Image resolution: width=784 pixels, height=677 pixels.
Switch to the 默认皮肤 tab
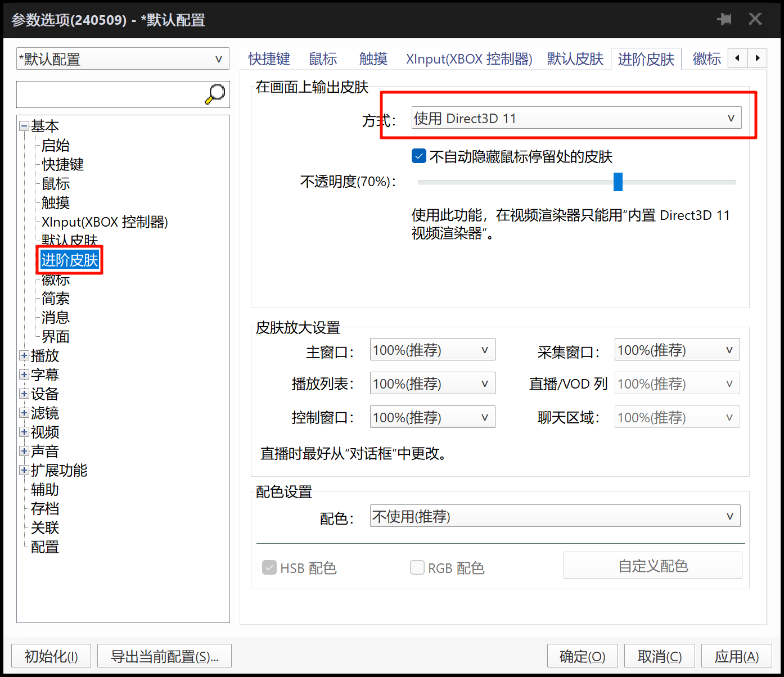click(x=575, y=58)
